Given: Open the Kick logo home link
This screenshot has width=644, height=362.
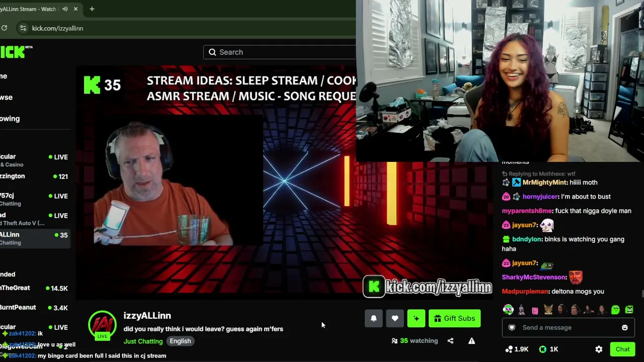Looking at the screenshot, I should tap(15, 51).
